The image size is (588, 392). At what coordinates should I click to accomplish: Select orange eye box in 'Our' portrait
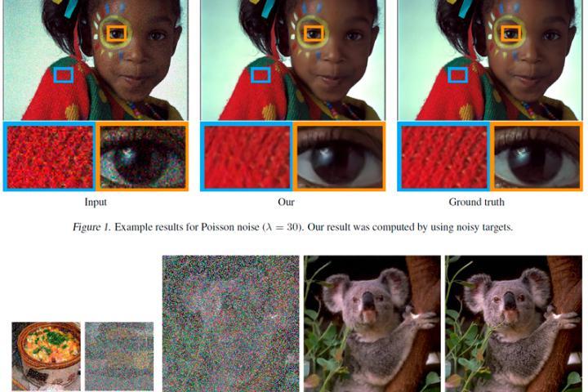point(314,33)
